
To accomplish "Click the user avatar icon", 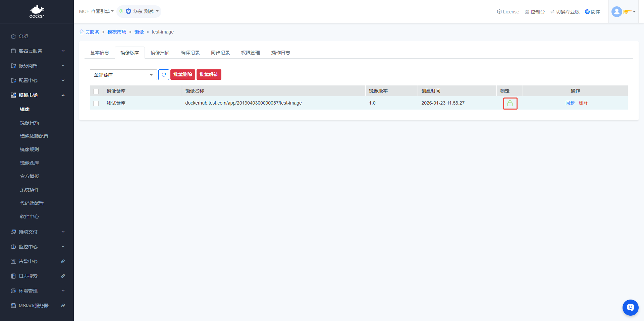I will tap(616, 12).
